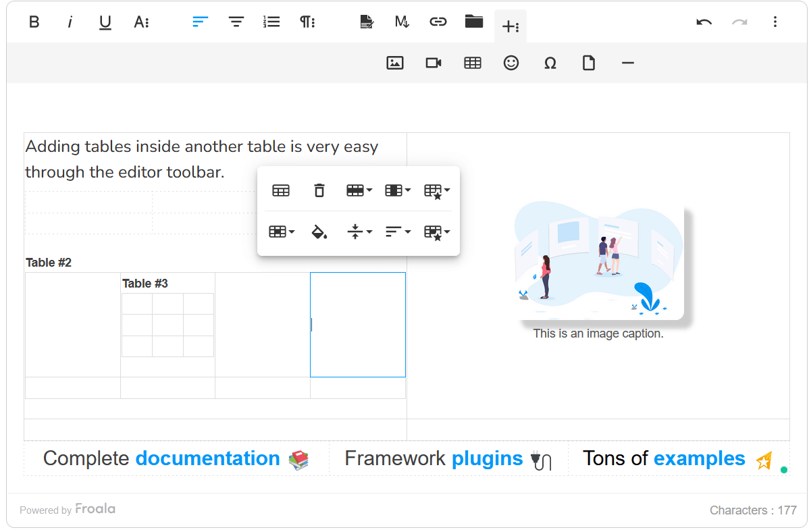Screen dimensions: 809x532
Task: Click the Insert Link icon
Action: 438,22
